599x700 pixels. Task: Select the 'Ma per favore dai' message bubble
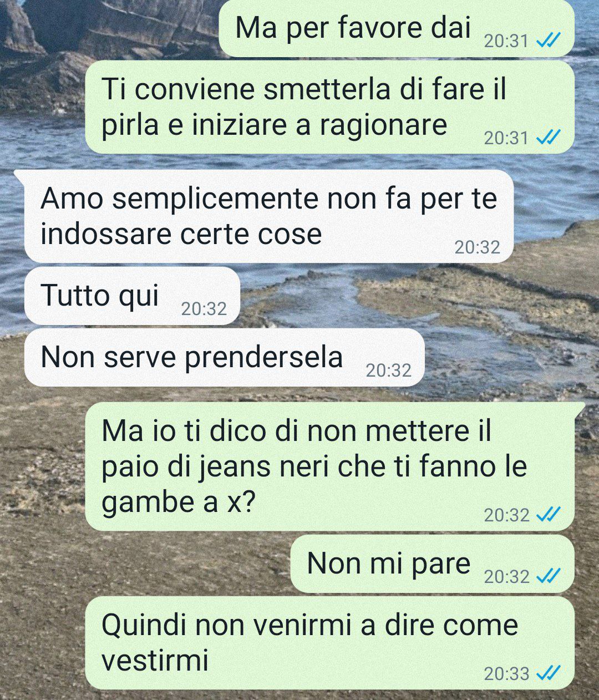[397, 28]
